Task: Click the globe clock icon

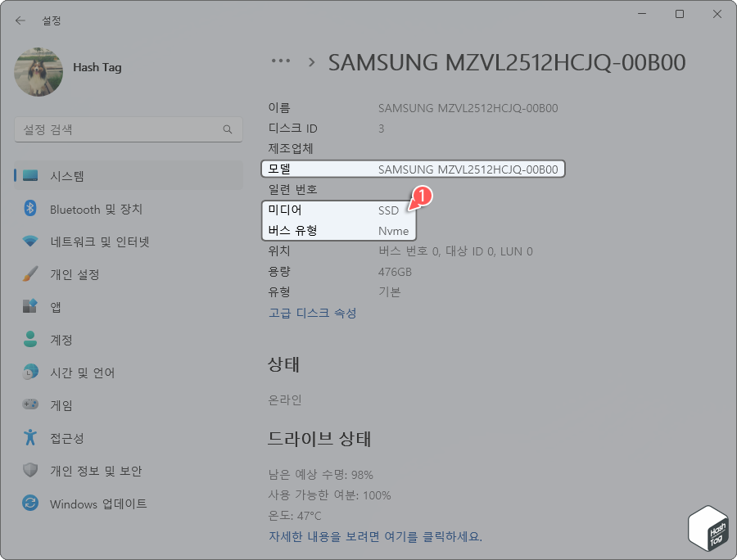Action: [30, 372]
